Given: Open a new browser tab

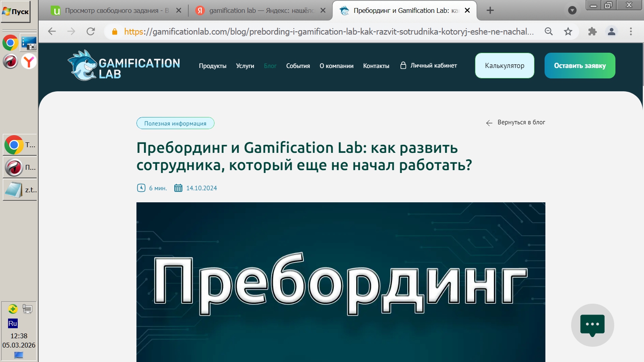Looking at the screenshot, I should click(490, 10).
